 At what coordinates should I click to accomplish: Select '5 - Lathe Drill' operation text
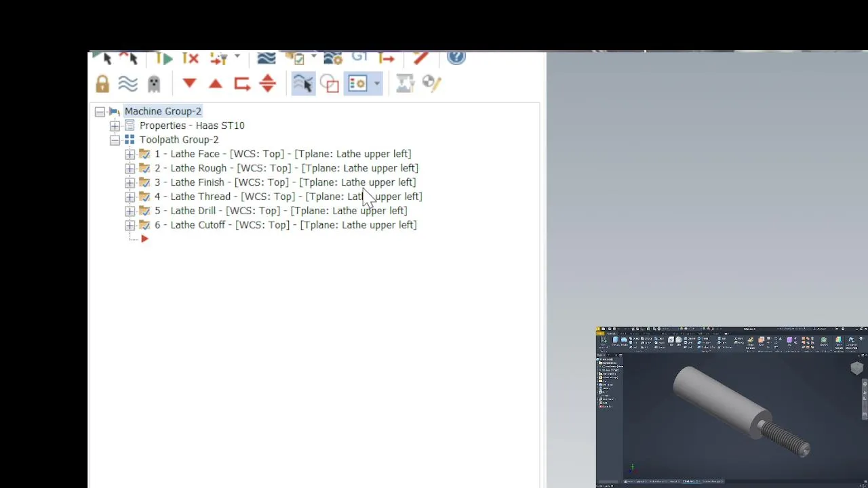[x=185, y=211]
